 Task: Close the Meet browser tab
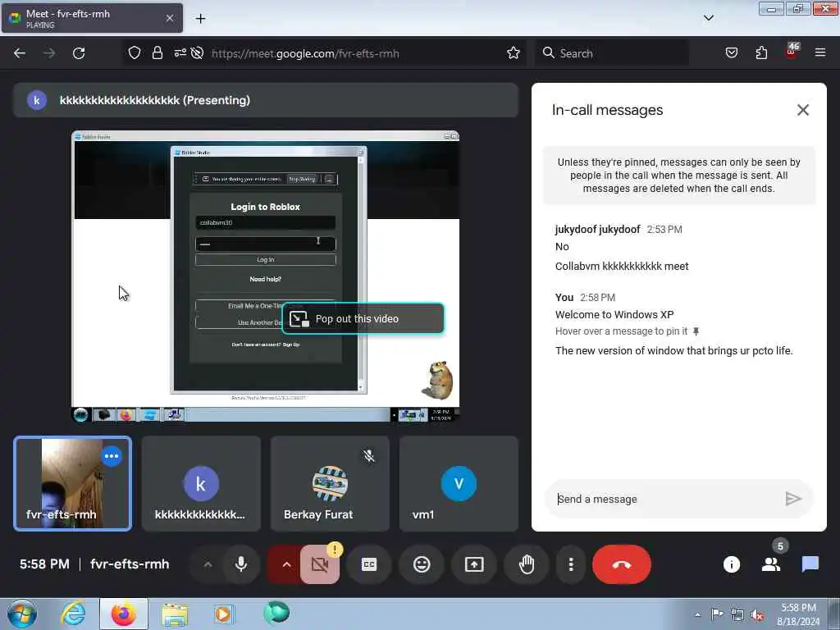point(169,18)
